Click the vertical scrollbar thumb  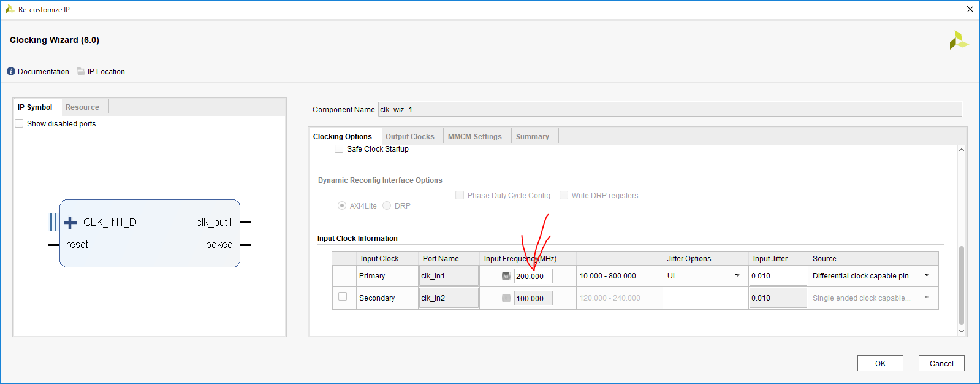click(961, 285)
